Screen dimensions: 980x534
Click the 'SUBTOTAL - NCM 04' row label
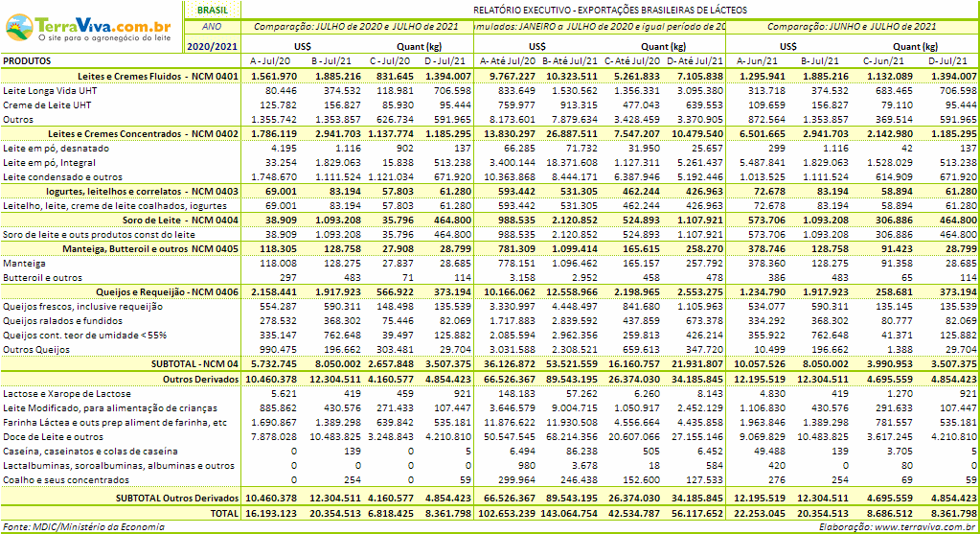tap(194, 364)
